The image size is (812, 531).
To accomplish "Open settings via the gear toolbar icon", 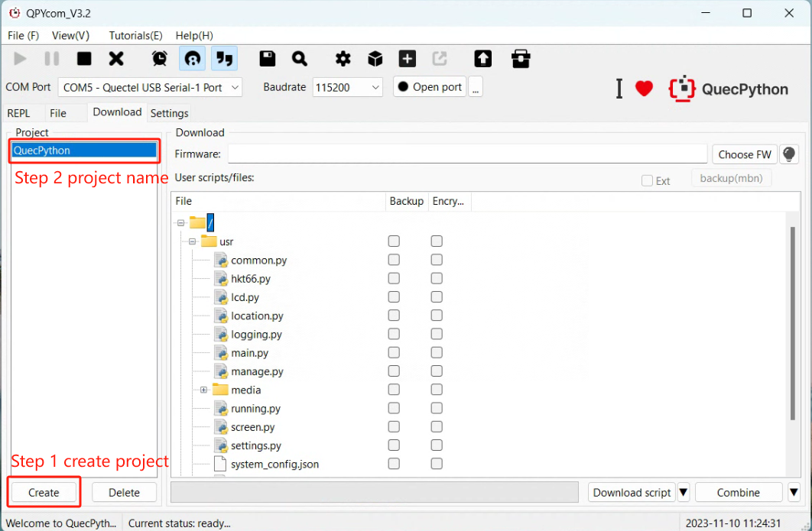I will click(343, 59).
